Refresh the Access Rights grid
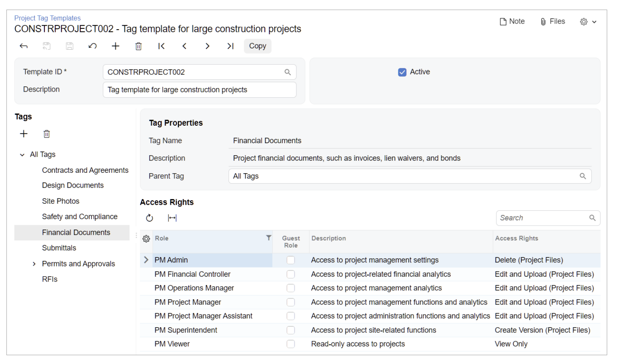The height and width of the screenshot is (364, 618). pyautogui.click(x=150, y=218)
